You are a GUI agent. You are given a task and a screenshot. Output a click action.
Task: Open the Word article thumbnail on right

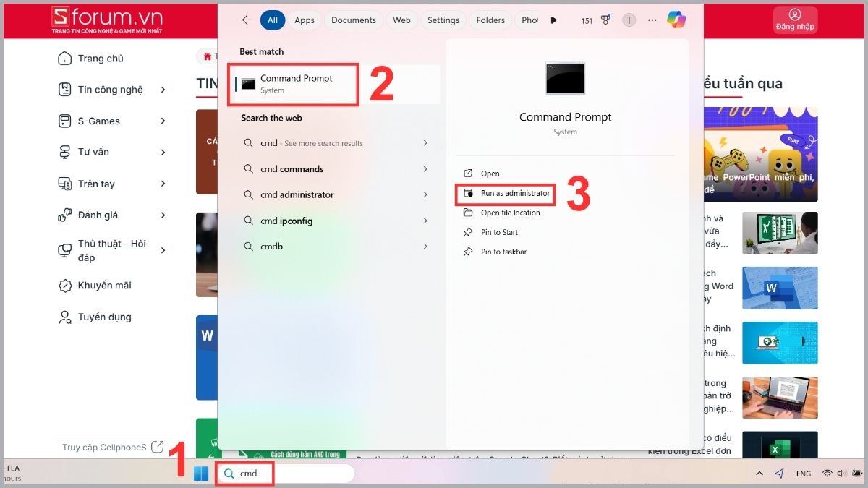pyautogui.click(x=780, y=288)
